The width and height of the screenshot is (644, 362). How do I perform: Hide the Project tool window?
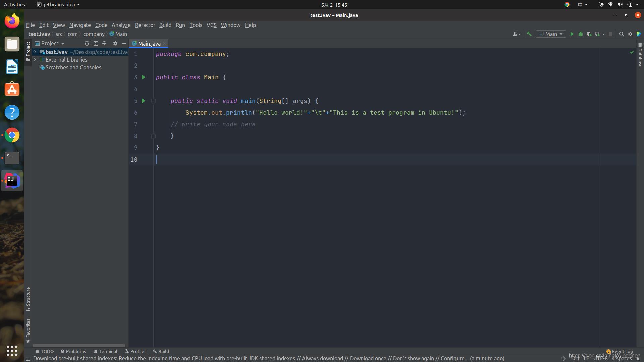124,43
